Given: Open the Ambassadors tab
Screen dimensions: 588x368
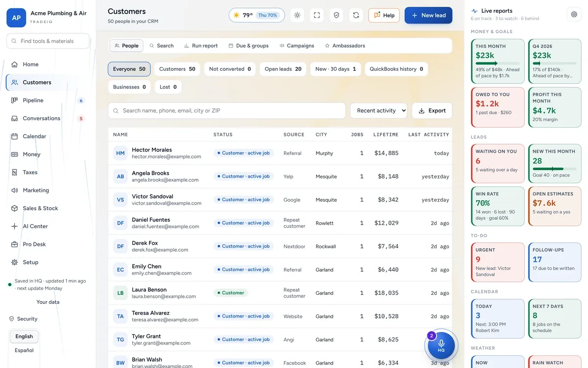Looking at the screenshot, I should [x=345, y=46].
